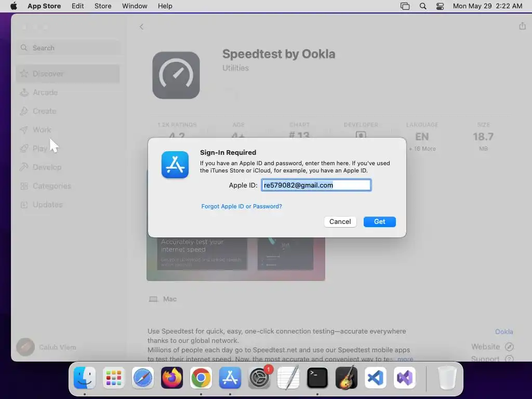Viewport: 532px width, 399px height.
Task: Click the Mac platform label
Action: pyautogui.click(x=170, y=299)
